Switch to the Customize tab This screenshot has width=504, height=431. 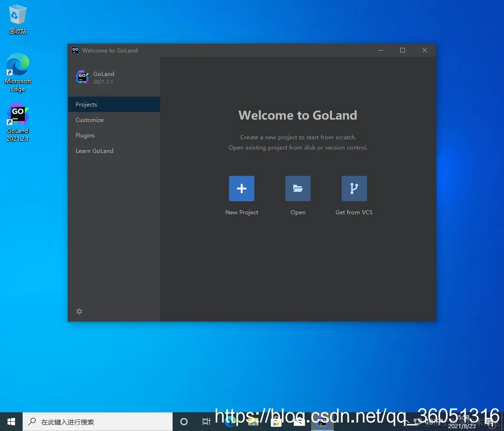[114, 120]
